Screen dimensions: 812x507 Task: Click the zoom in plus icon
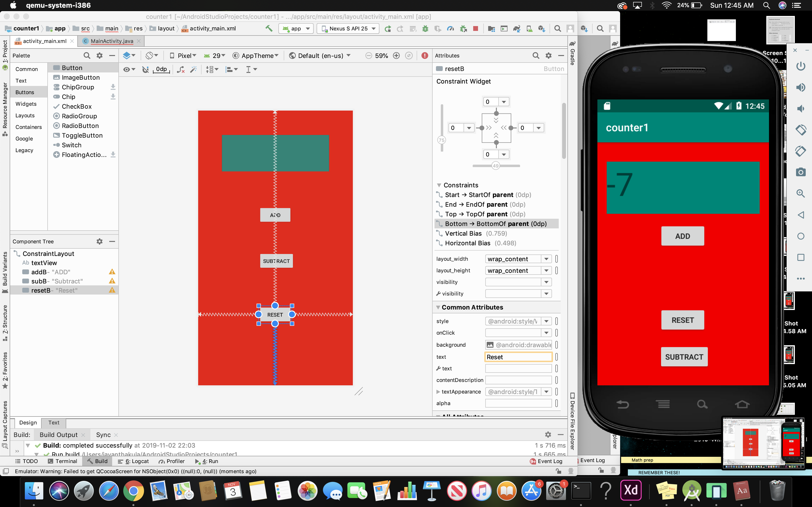396,56
